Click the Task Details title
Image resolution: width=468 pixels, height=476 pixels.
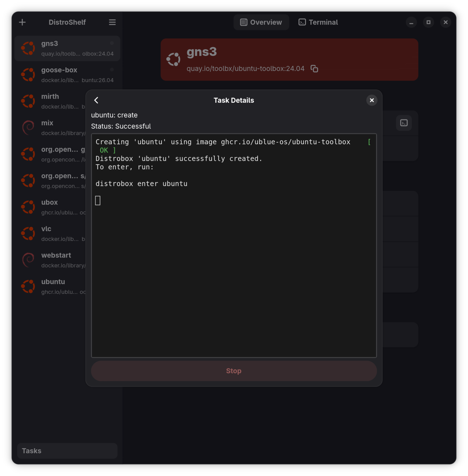pyautogui.click(x=234, y=100)
